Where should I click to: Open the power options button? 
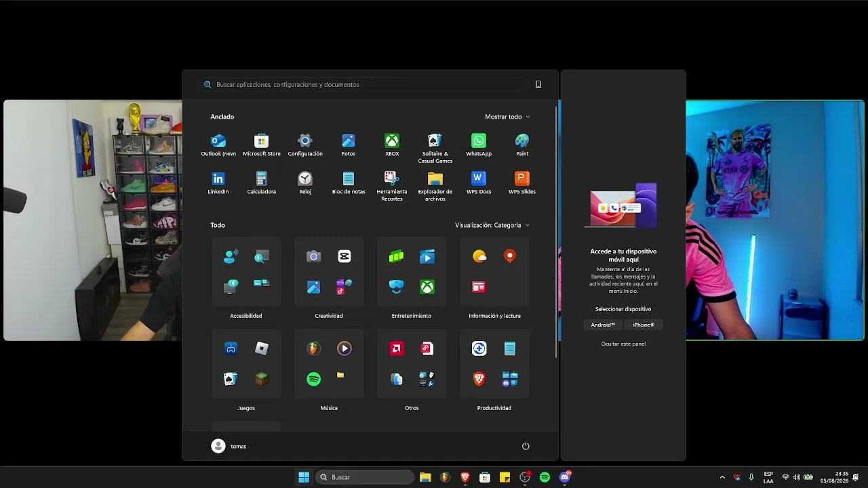(526, 446)
